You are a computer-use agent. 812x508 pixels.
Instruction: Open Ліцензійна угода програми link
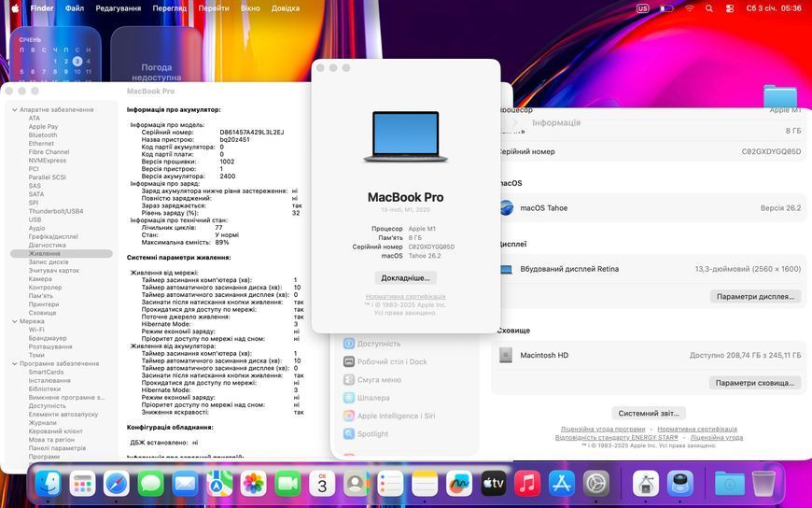pos(603,430)
